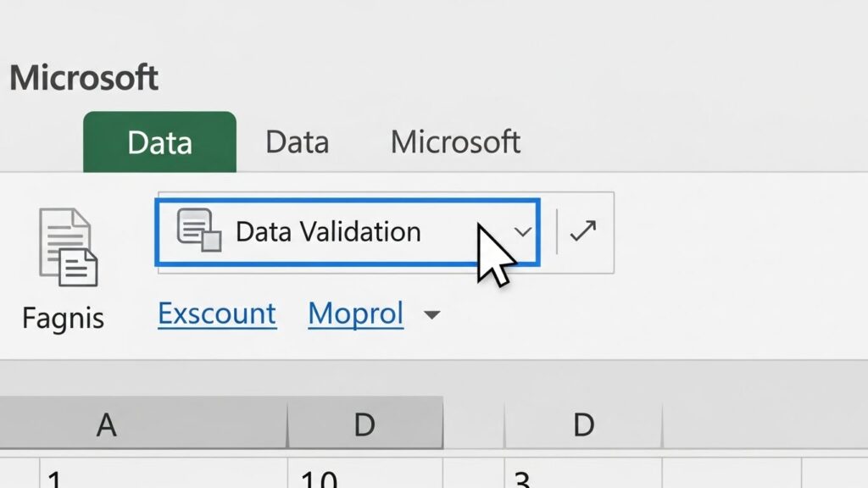Open the Microsoft ribbon tab
This screenshot has height=488, width=868.
(x=455, y=142)
